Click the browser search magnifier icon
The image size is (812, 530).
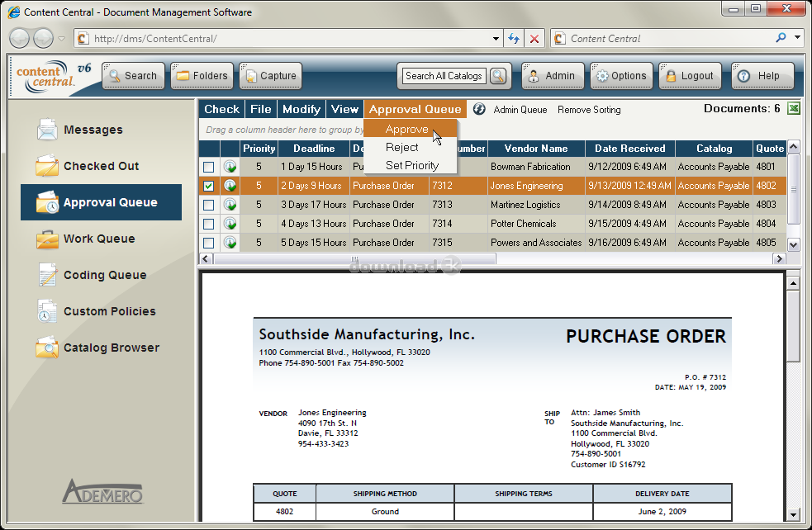[781, 38]
